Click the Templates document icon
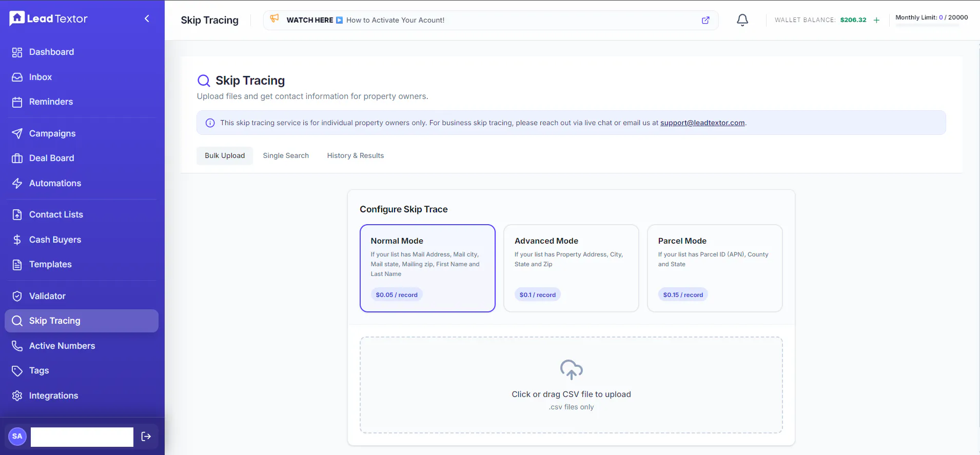This screenshot has height=455, width=980. click(x=17, y=265)
